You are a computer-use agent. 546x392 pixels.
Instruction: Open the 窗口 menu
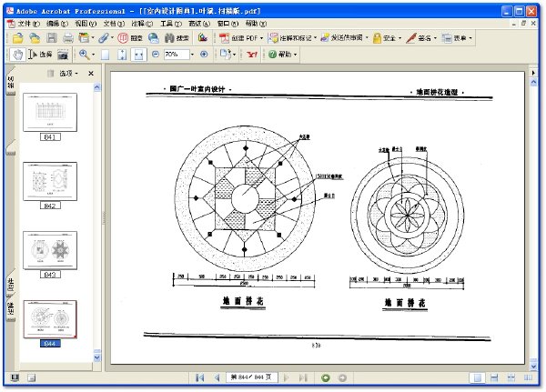pyautogui.click(x=227, y=24)
